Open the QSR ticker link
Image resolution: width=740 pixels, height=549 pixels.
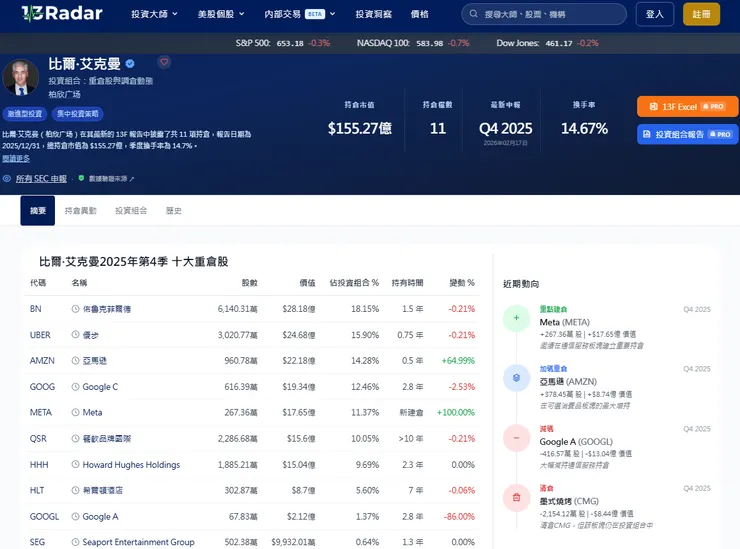coord(38,439)
